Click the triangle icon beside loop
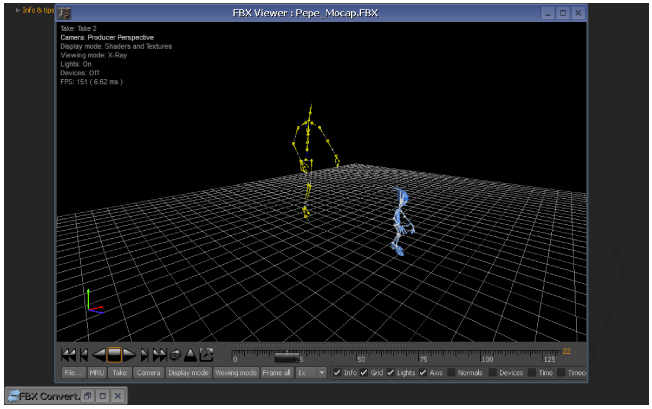Screen dimensions: 652x409 190,354
